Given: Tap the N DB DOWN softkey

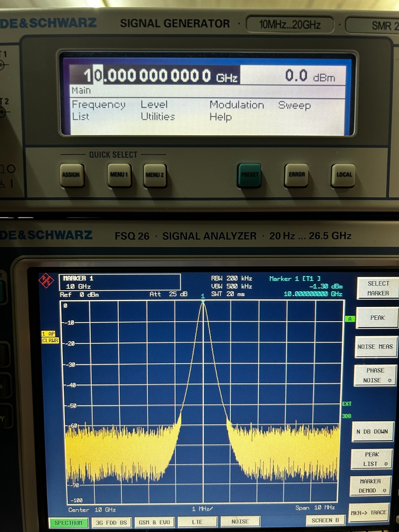Looking at the screenshot, I should [x=372, y=432].
